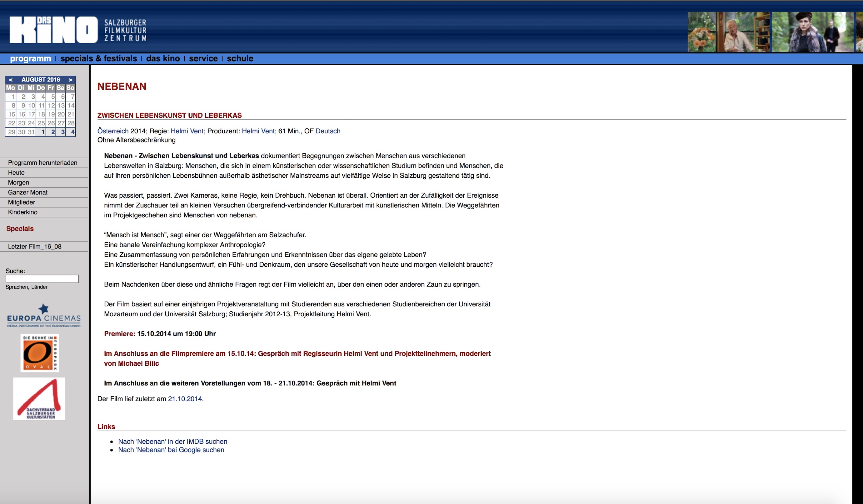This screenshot has height=504, width=863.
Task: Select bold next-month day 3
Action: click(x=61, y=132)
